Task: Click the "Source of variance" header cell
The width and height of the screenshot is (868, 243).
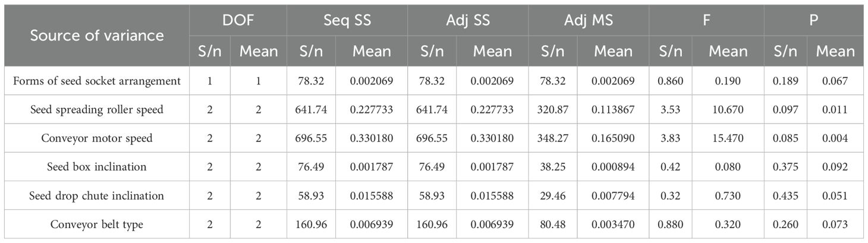Action: pos(97,36)
